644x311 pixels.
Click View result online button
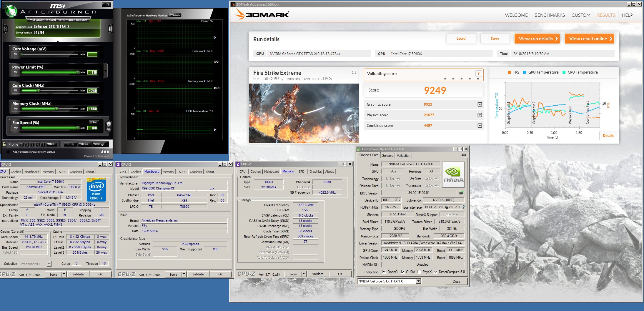coord(590,39)
